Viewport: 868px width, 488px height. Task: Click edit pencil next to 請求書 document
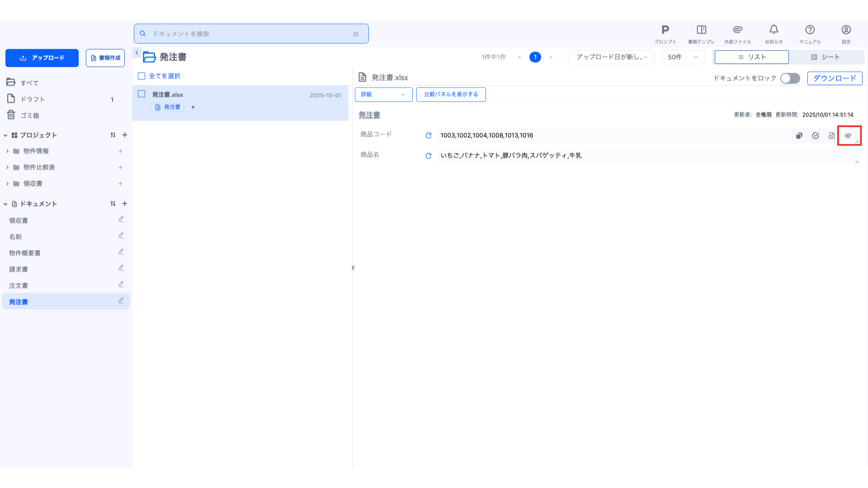point(121,268)
